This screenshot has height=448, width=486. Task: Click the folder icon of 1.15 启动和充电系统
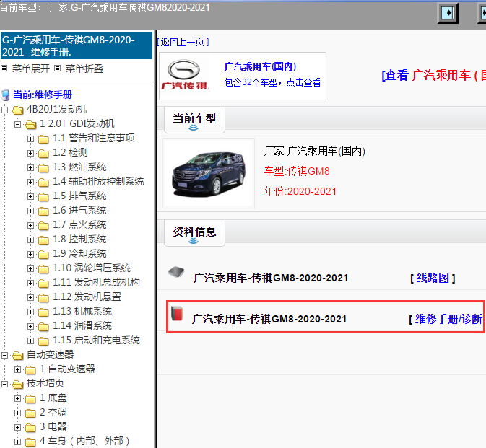tap(43, 341)
